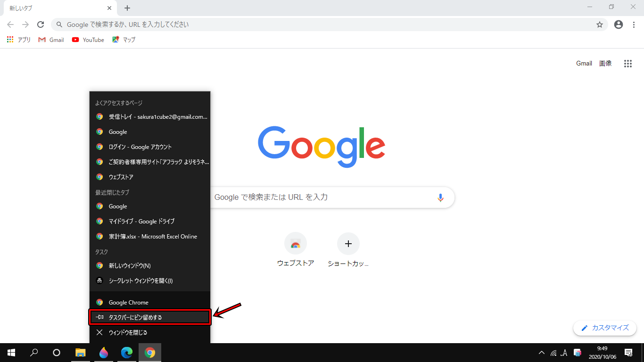Open the YouTube bookmark
Image resolution: width=644 pixels, height=362 pixels.
88,40
